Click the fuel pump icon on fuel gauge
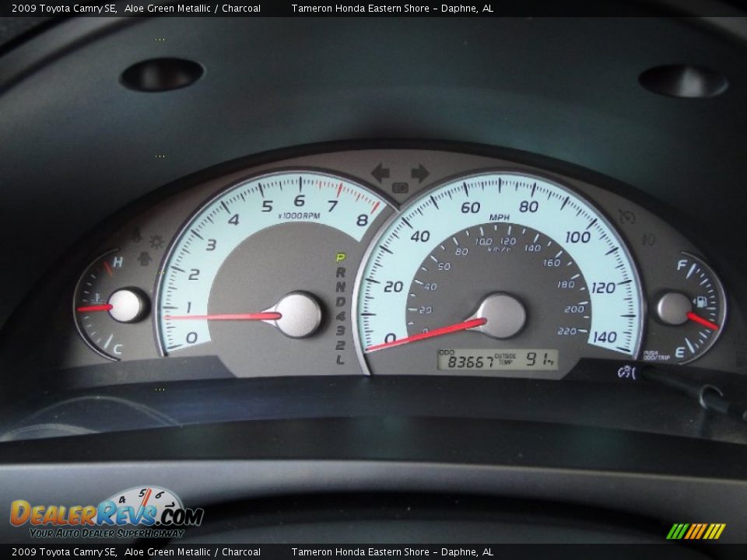 tap(701, 302)
